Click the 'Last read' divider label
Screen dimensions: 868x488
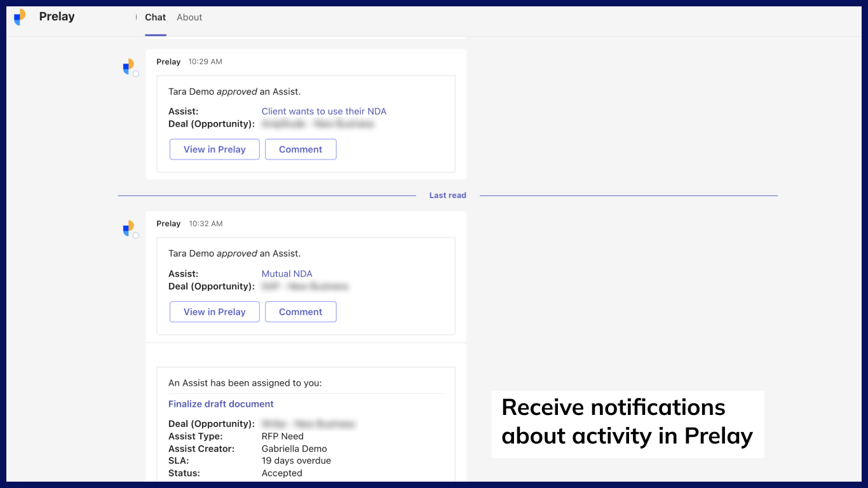(447, 196)
